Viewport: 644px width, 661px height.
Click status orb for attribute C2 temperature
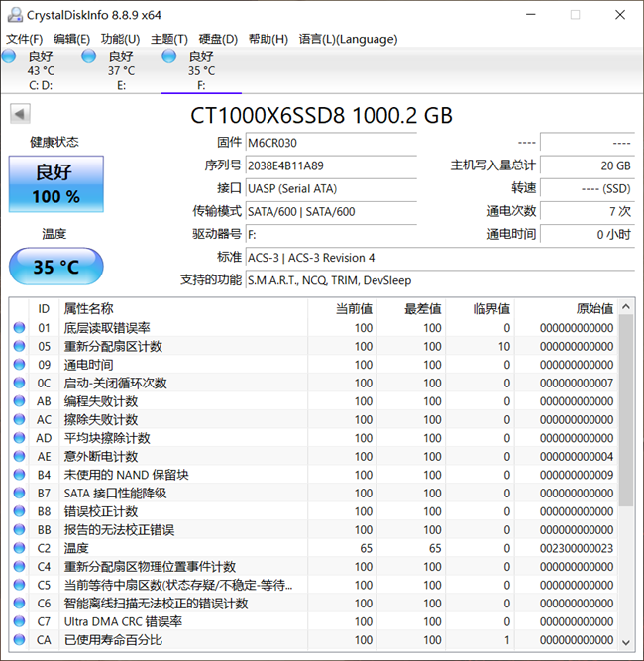[19, 548]
